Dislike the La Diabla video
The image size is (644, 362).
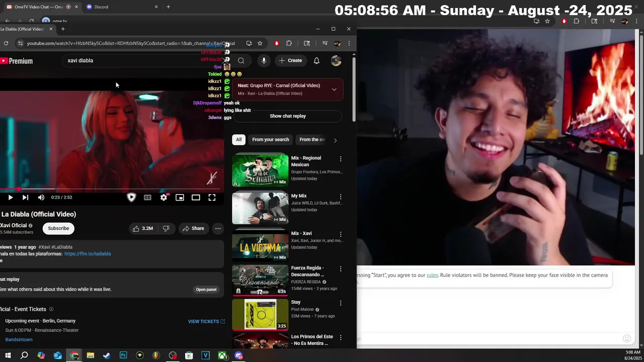coord(166,228)
